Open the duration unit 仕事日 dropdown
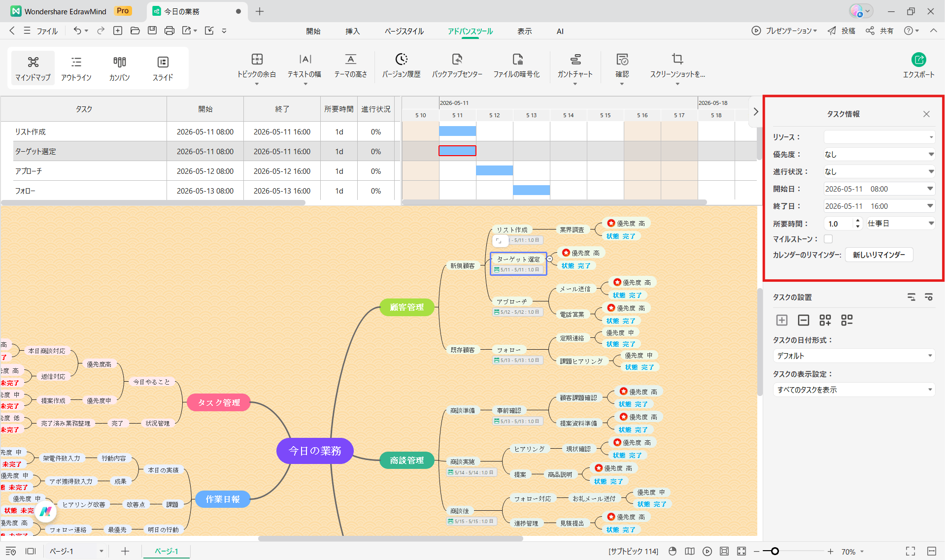Screen dimensions: 945x560 point(901,224)
